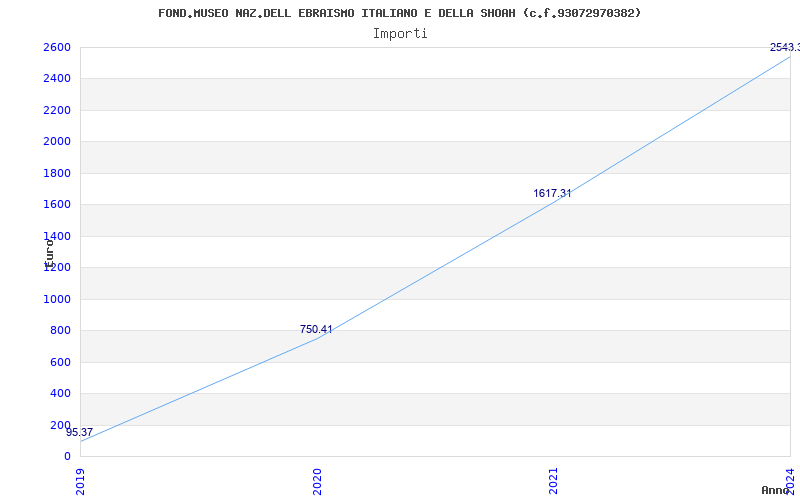The height and width of the screenshot is (500, 800).
Task: Click the Euro axis title
Action: coord(49,254)
